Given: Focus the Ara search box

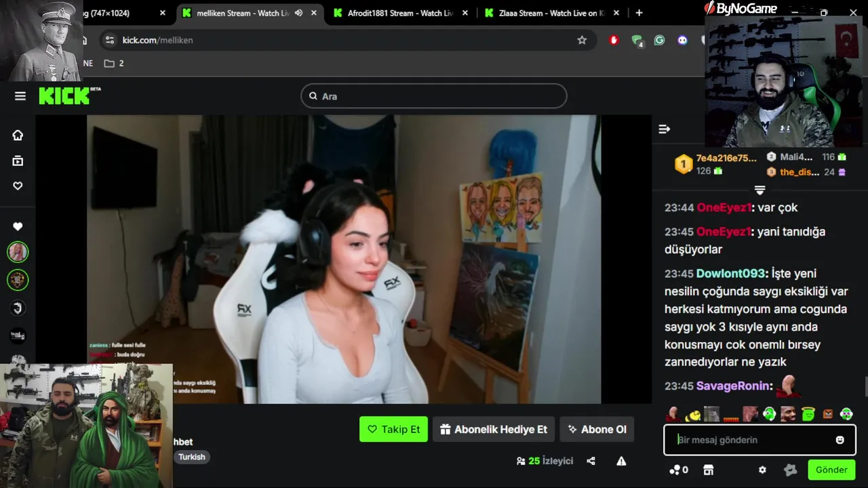Looking at the screenshot, I should (x=434, y=96).
